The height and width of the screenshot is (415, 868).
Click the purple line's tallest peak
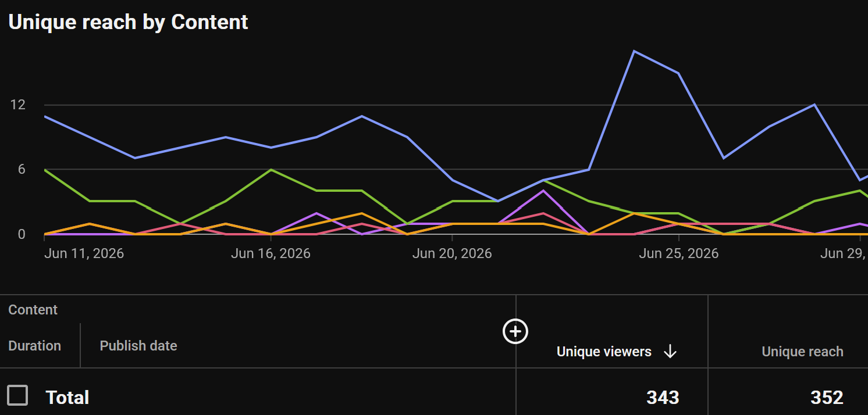(543, 191)
